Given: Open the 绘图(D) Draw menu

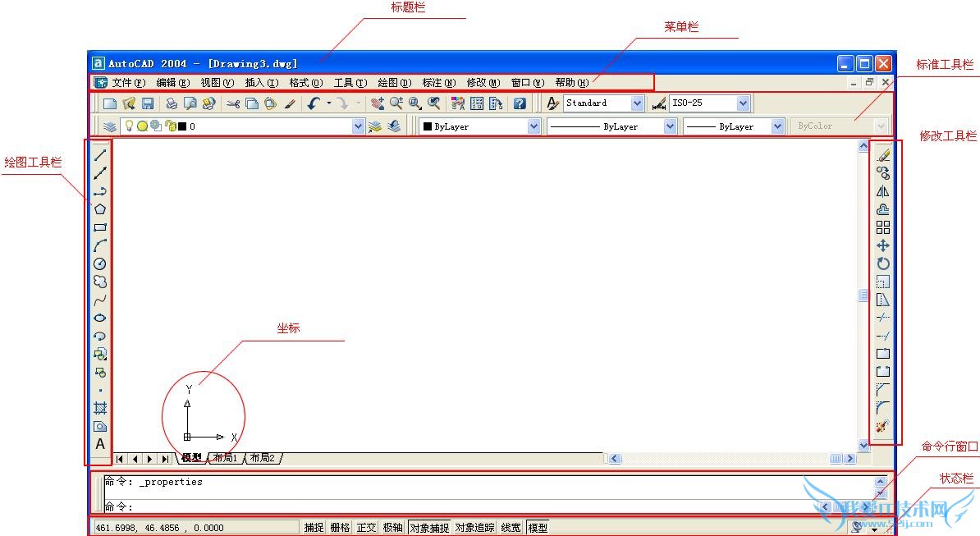Looking at the screenshot, I should (x=394, y=82).
